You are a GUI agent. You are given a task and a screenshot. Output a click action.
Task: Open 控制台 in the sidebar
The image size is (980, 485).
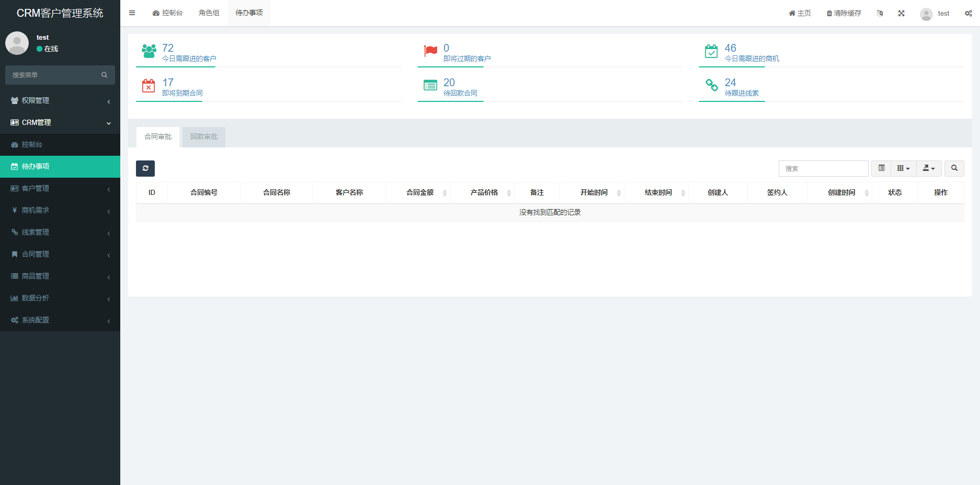click(x=60, y=144)
